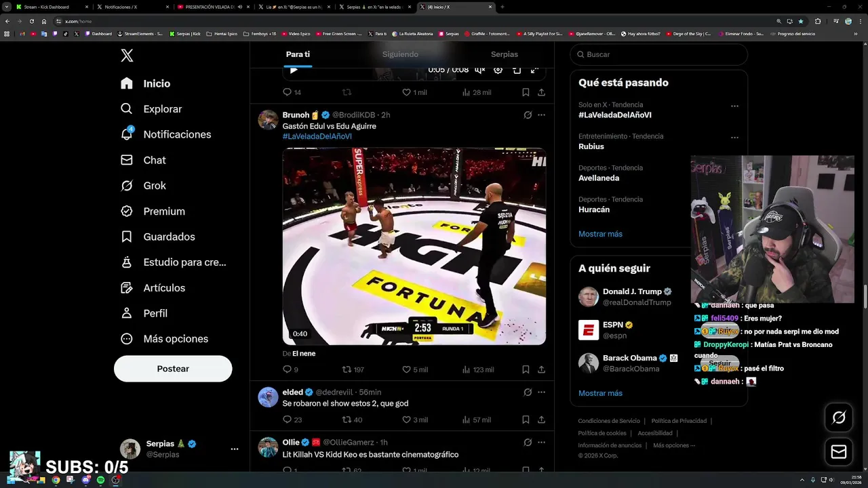The height and width of the screenshot is (488, 868).
Task: Open trend options for #LaVeladaDelAñoVI
Action: click(x=734, y=106)
